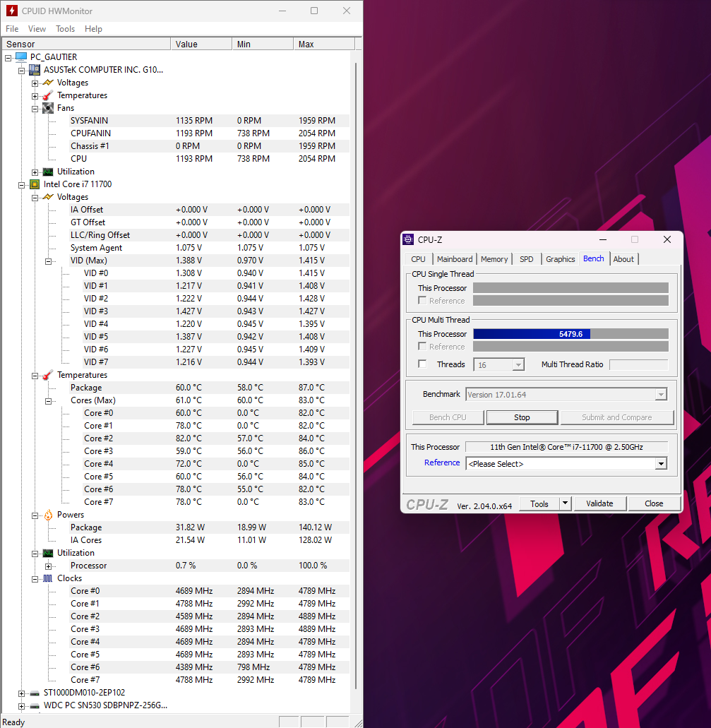Click the Bench CPU button
The height and width of the screenshot is (728, 711).
tap(448, 417)
